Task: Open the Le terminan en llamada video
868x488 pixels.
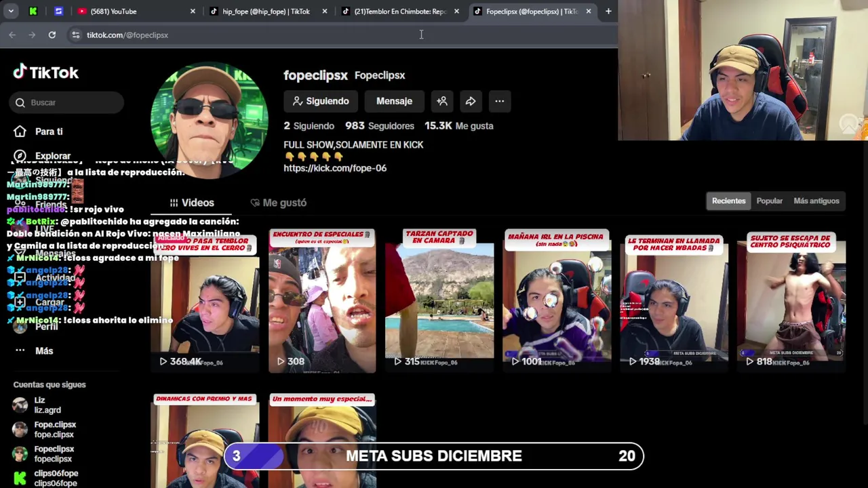Action: [674, 301]
